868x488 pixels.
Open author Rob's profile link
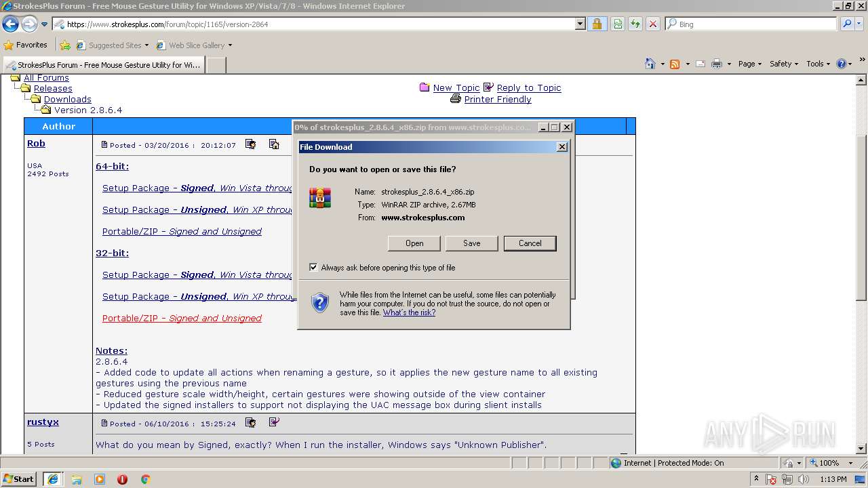pyautogui.click(x=36, y=144)
